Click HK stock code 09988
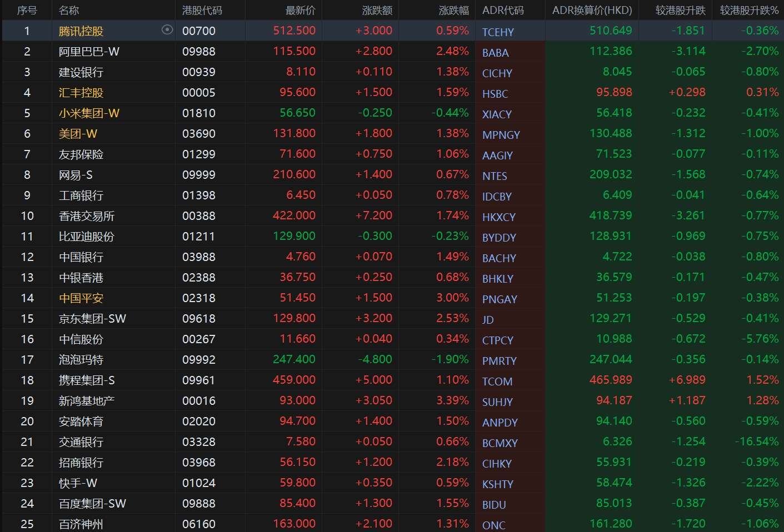The width and height of the screenshot is (784, 532). 199,52
